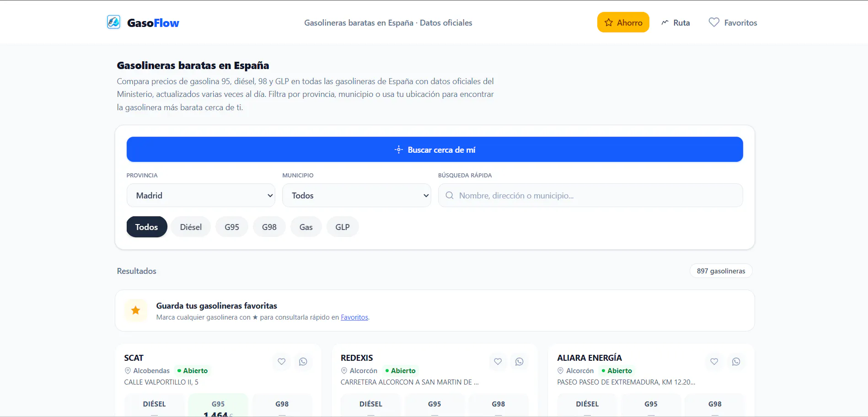Click PASEO PASEO DE EXTREMADURA address
The image size is (868, 417).
click(626, 382)
